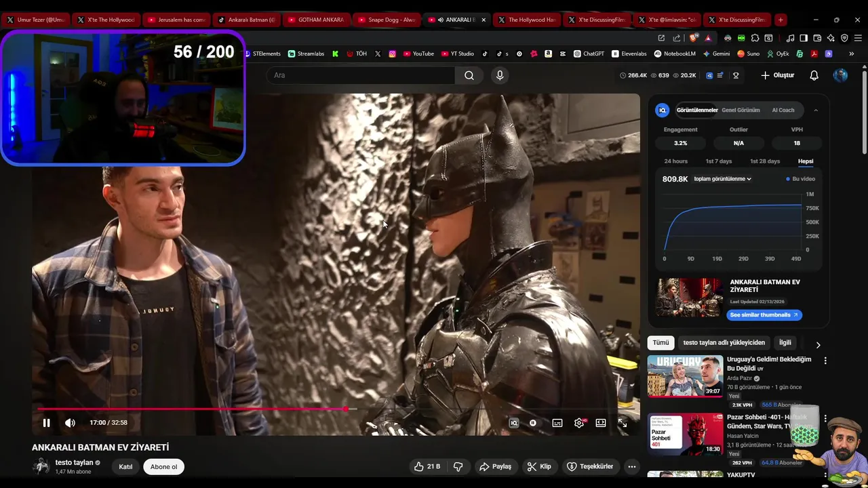Join the channel with Katıl button
The height and width of the screenshot is (488, 868).
[x=125, y=466]
